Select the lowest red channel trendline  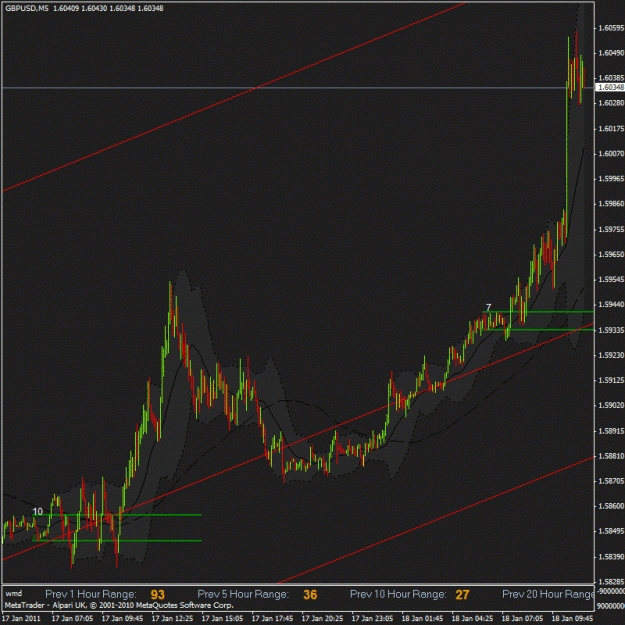coord(435,520)
